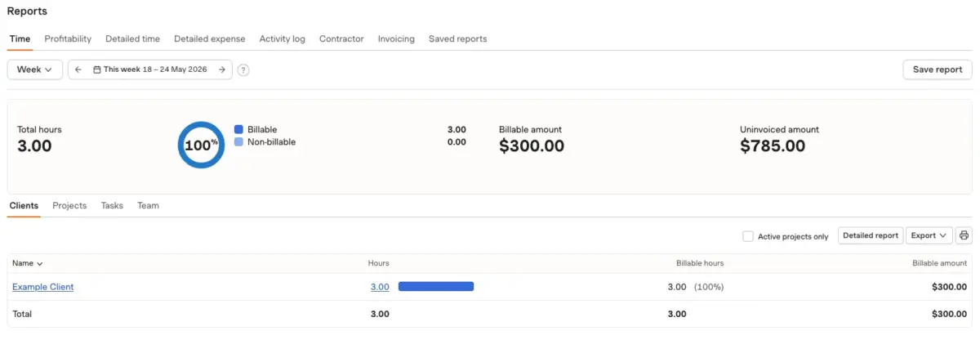Image resolution: width=980 pixels, height=340 pixels.
Task: Click the Reports page heading
Action: [x=27, y=11]
